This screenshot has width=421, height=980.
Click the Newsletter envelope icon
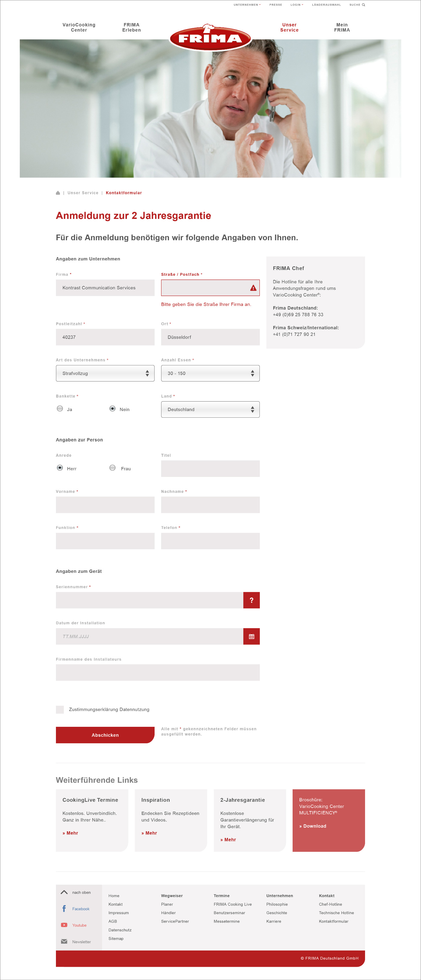click(x=64, y=941)
